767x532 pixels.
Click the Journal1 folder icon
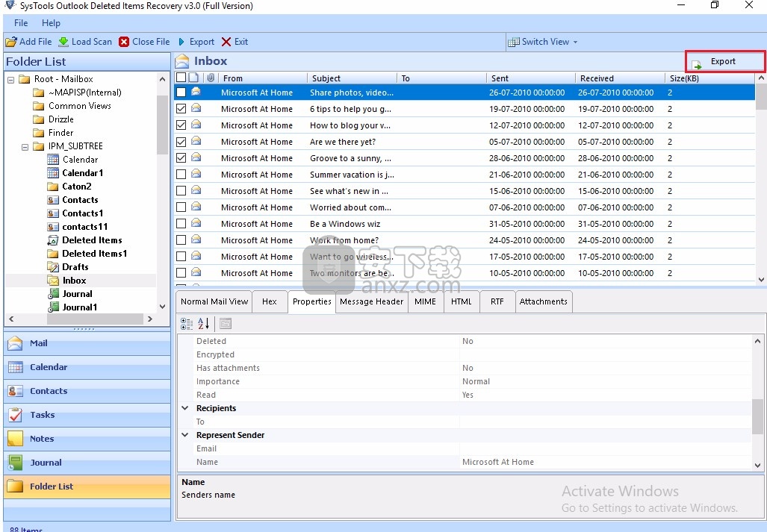coord(53,307)
